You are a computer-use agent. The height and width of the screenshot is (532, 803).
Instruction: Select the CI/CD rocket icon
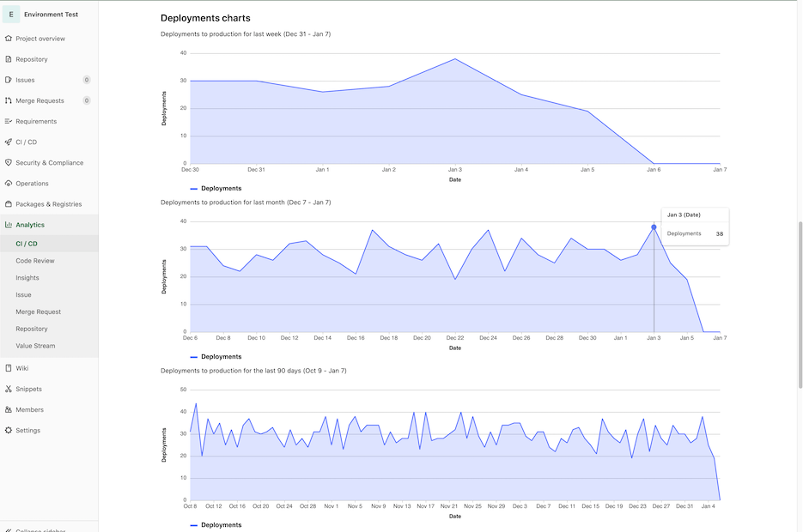9,142
